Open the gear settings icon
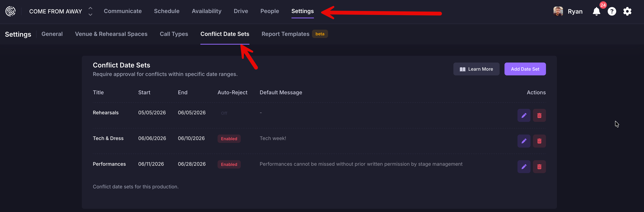Screen dimensions: 644x212 tap(627, 11)
